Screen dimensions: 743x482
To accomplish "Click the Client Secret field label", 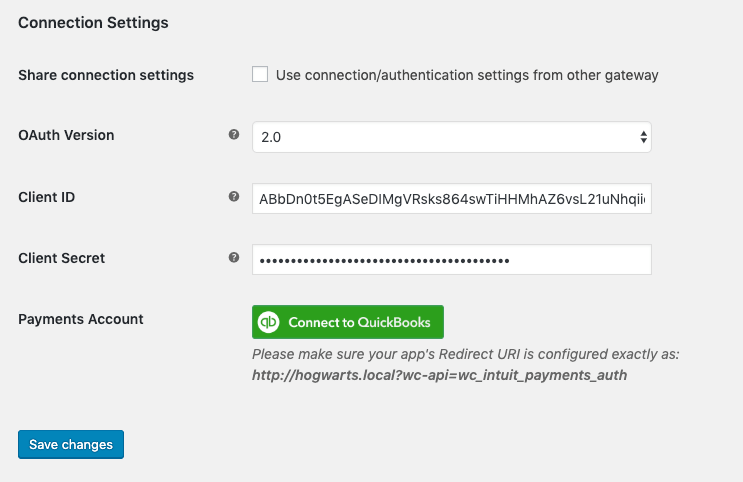I will click(x=62, y=258).
